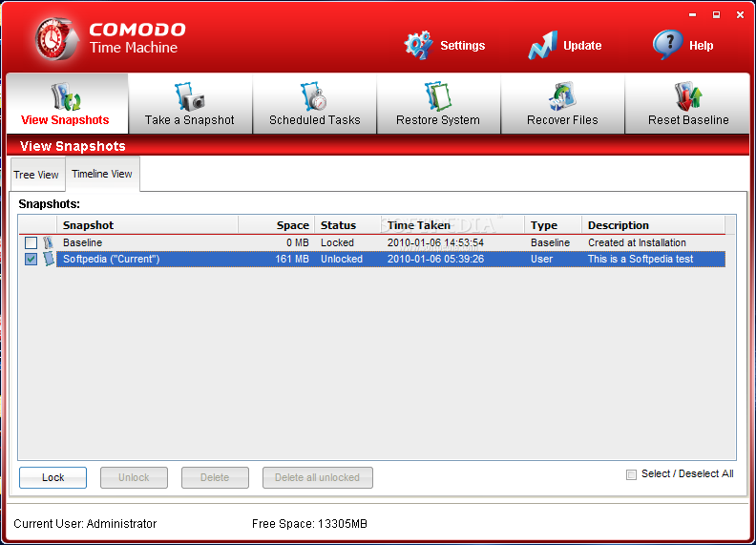
Task: Click the Update arrow icon
Action: pyautogui.click(x=542, y=45)
